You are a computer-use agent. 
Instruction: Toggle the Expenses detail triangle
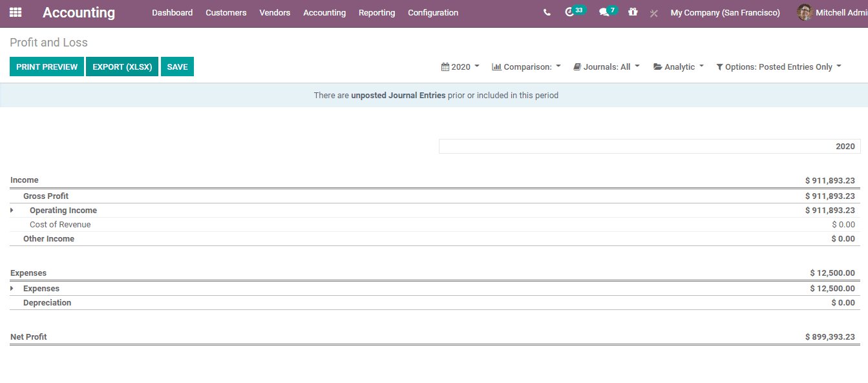pos(11,289)
